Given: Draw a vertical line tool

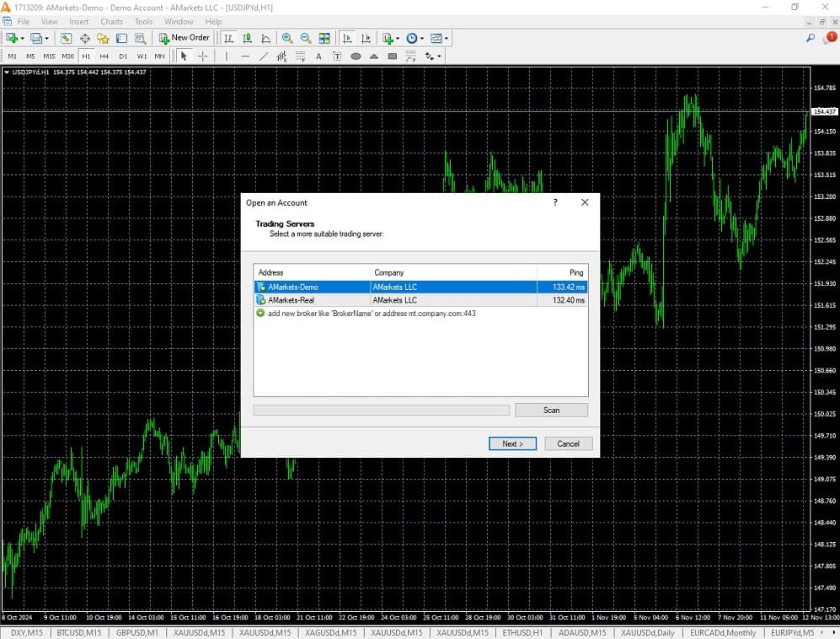Looking at the screenshot, I should (x=227, y=56).
